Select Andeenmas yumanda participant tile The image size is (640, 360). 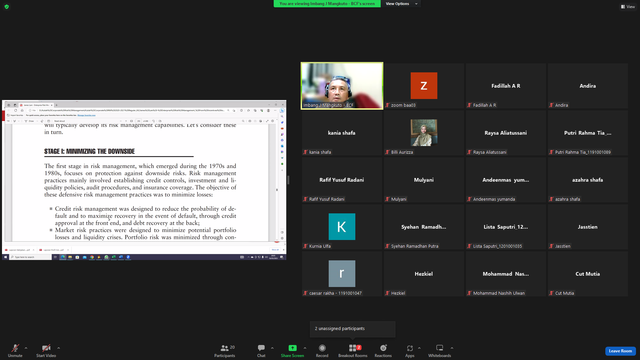pyautogui.click(x=506, y=180)
